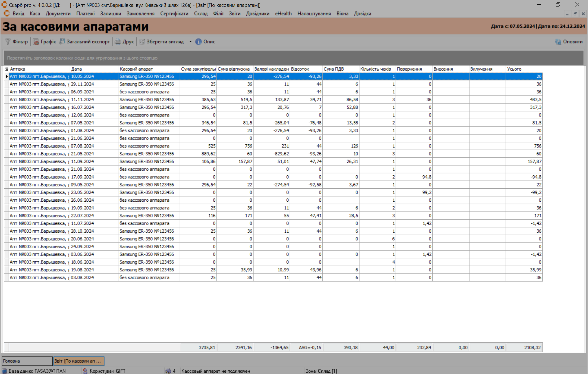Switch to the Головна tab
This screenshot has width=588, height=374.
click(x=27, y=361)
